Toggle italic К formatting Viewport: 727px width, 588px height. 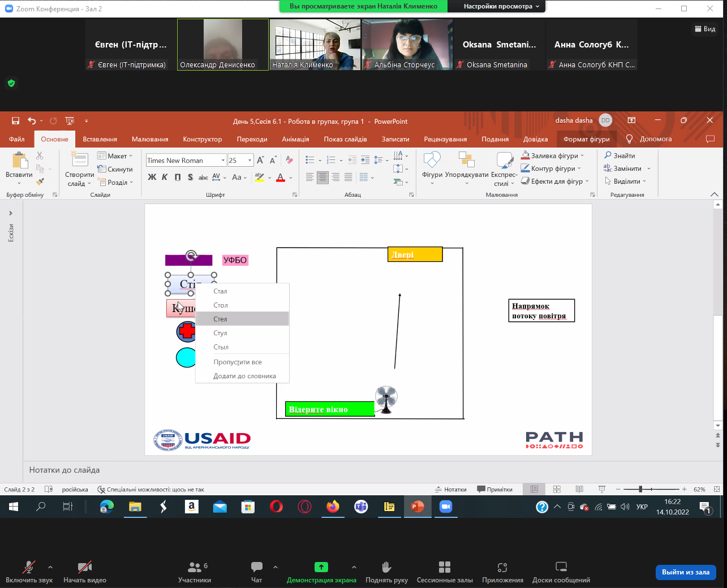pos(165,178)
